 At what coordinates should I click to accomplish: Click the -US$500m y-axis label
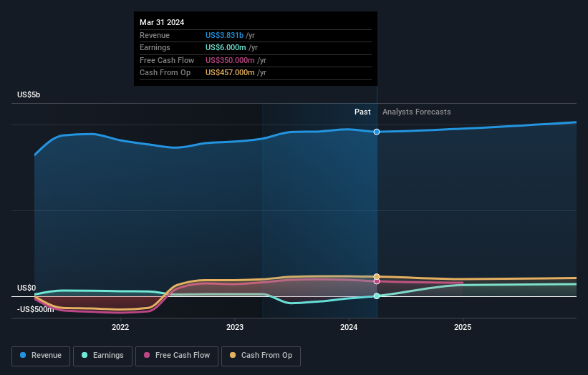36,309
